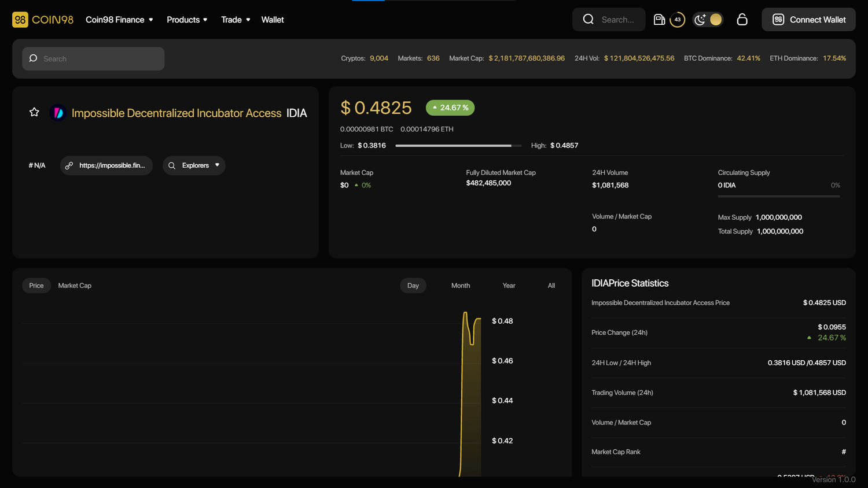
Task: Click the circular 43 gas indicator
Action: pos(678,20)
